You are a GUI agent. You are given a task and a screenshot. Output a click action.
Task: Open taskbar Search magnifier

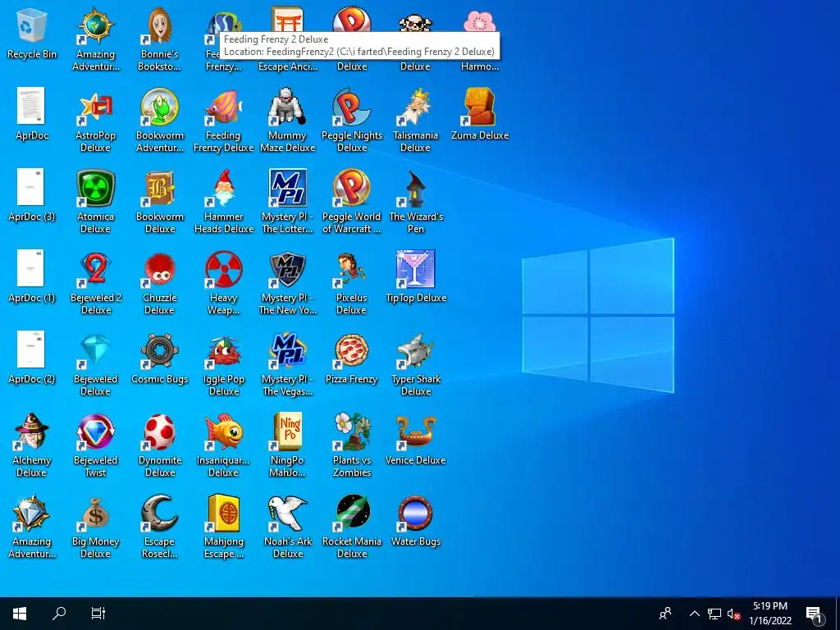tap(59, 614)
